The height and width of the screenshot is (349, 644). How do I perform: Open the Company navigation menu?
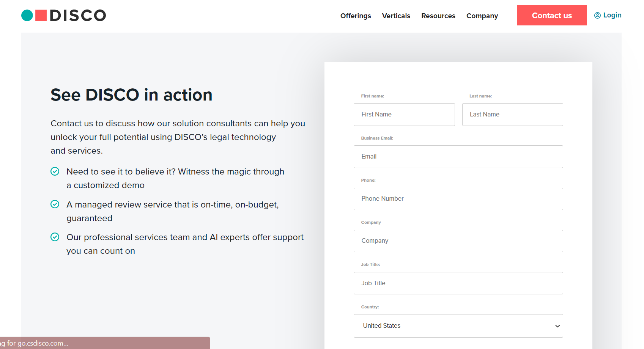coord(482,16)
